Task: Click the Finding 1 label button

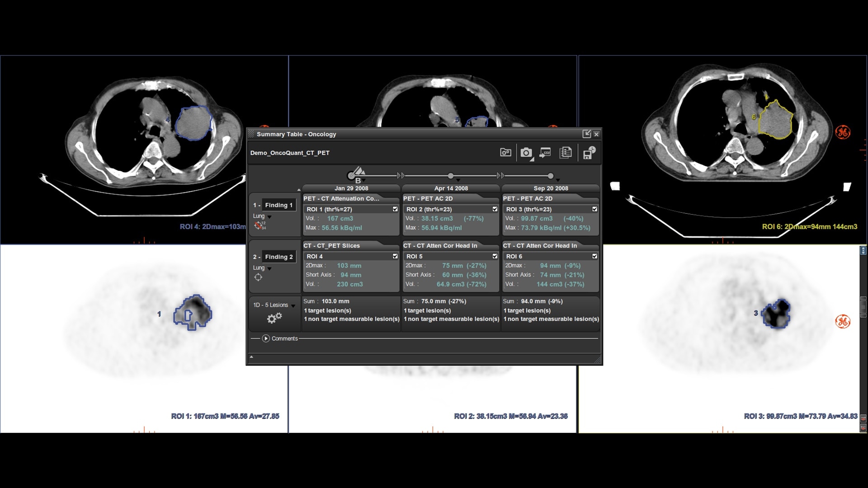Action: tap(278, 205)
